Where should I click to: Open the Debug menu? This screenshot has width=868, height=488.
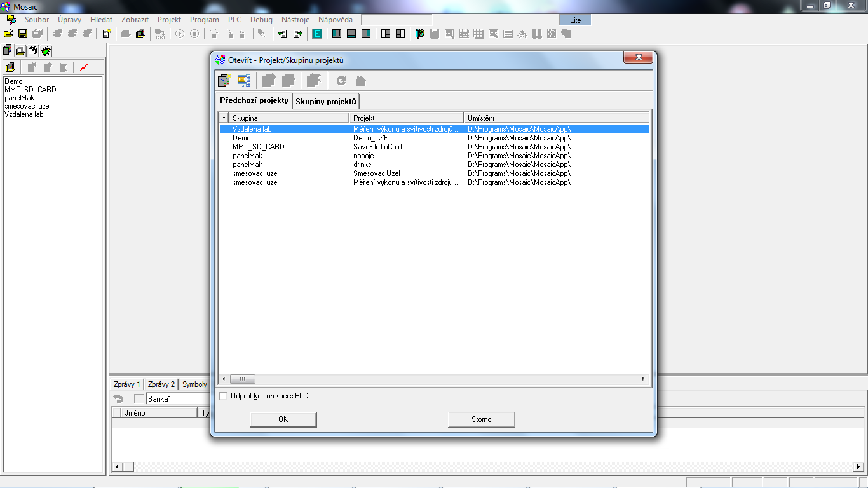(x=261, y=20)
